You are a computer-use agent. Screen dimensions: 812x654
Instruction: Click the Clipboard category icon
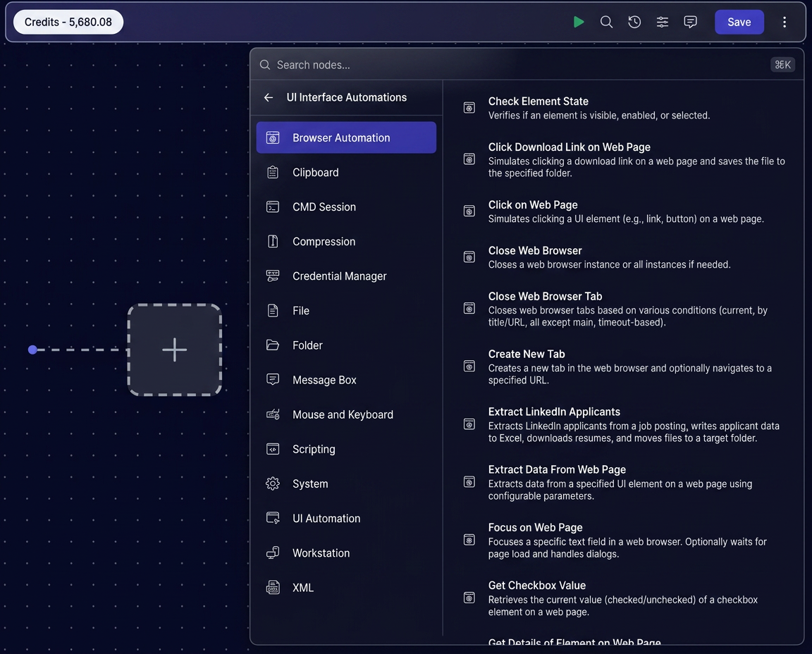point(273,173)
